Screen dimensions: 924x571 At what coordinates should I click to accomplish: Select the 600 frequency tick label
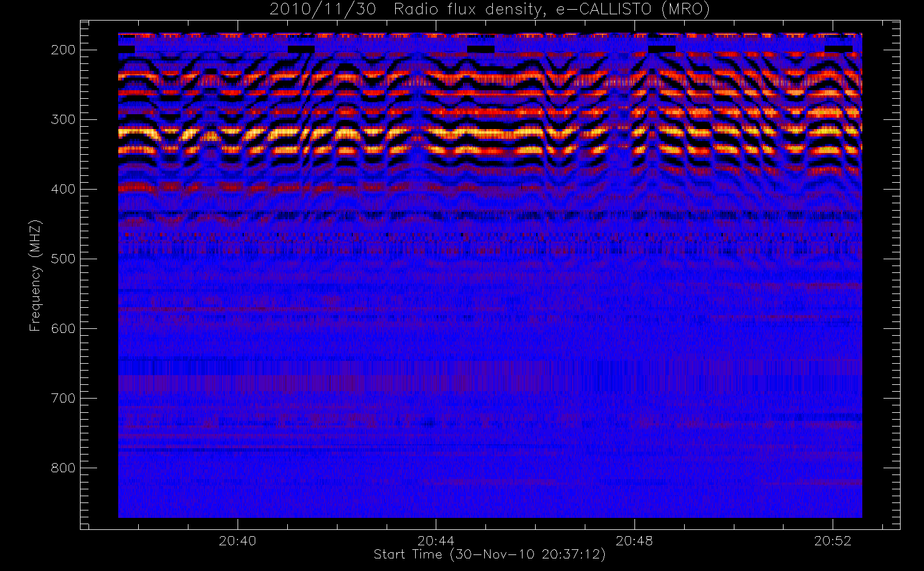point(63,328)
